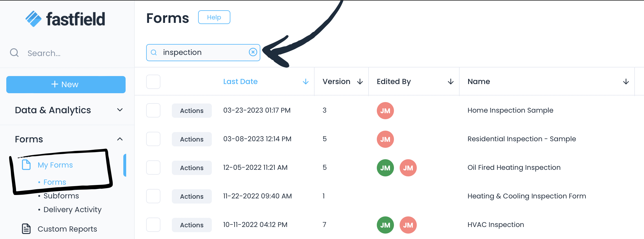Click the sidebar search magnifier icon
Image resolution: width=644 pixels, height=239 pixels.
[x=14, y=53]
